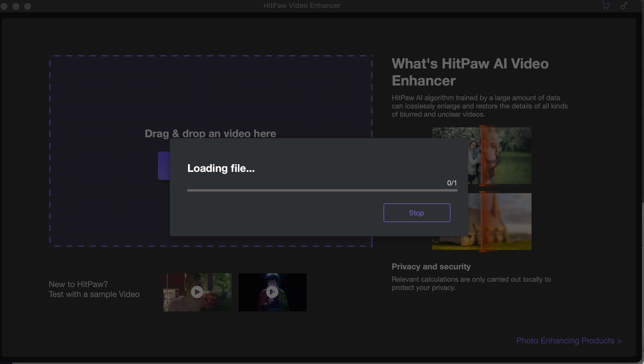Screen dimensions: 644x364
Task: Click the before/after comparison top image
Action: coord(482,156)
